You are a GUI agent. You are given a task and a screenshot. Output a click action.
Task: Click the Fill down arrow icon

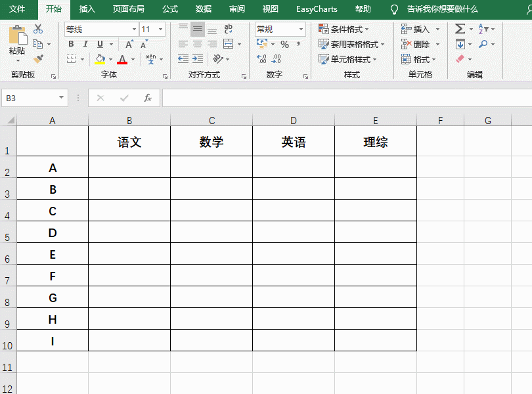coord(460,44)
